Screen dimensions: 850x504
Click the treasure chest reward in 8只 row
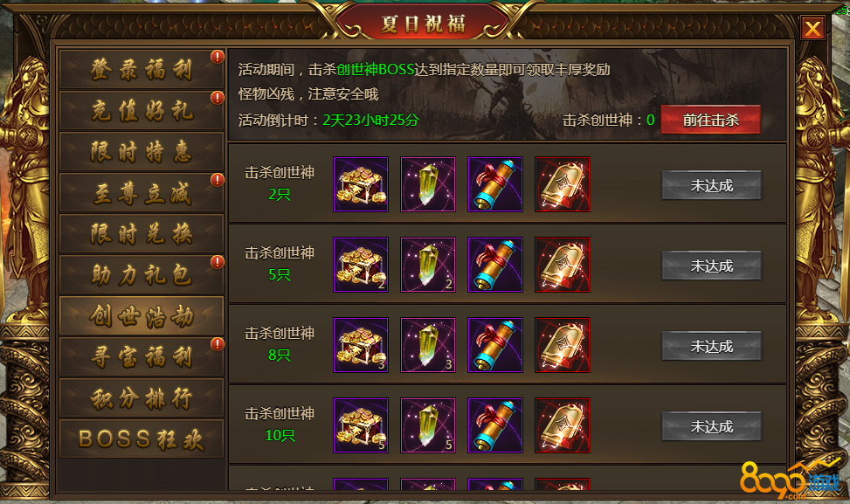point(361,345)
